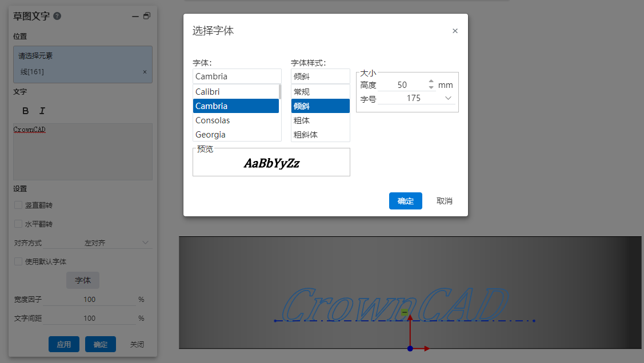Screen dimensions: 644x363
Task: Focus the 字体样式 input field
Action: coord(321,76)
